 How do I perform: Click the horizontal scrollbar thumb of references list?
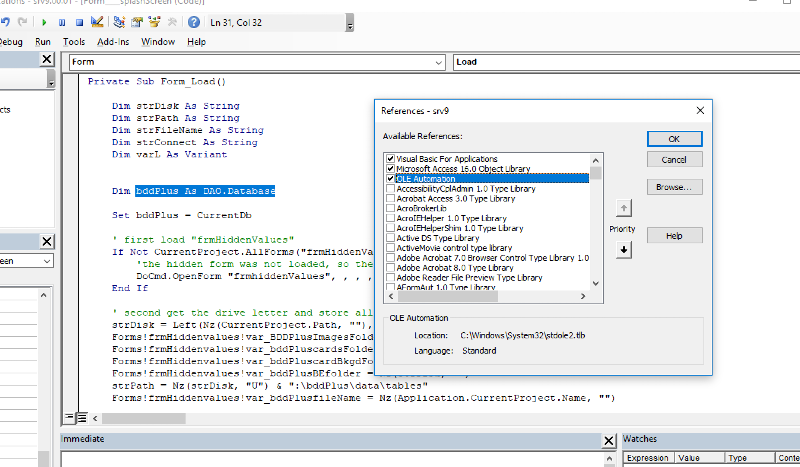[x=446, y=297]
